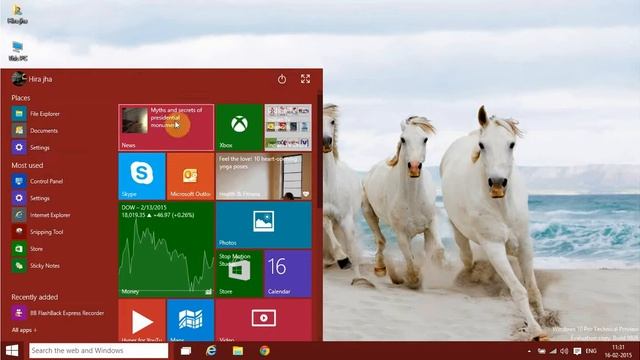Open the volume control in system tray
This screenshot has width=640, height=360.
(x=564, y=351)
